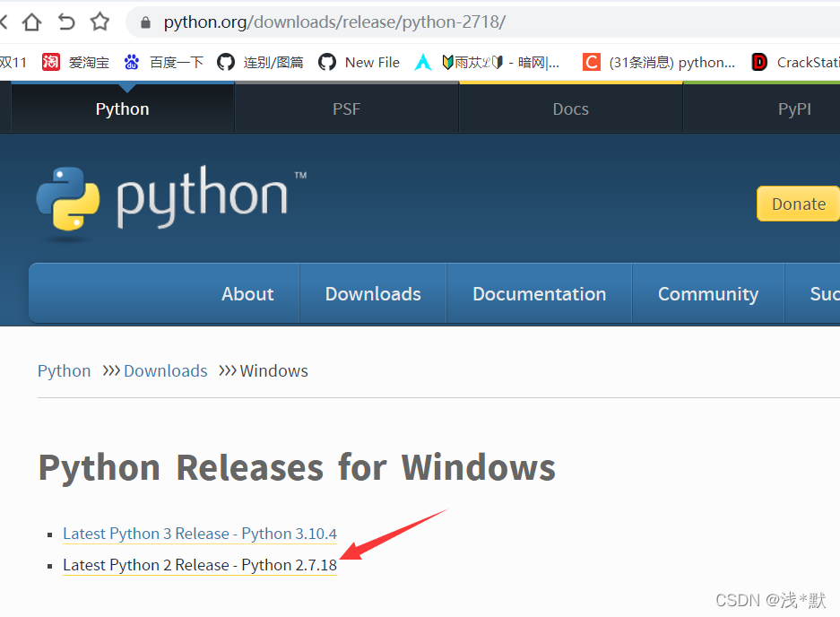Viewport: 840px width, 617px height.
Task: Open the Community navigation menu
Action: coord(707,294)
